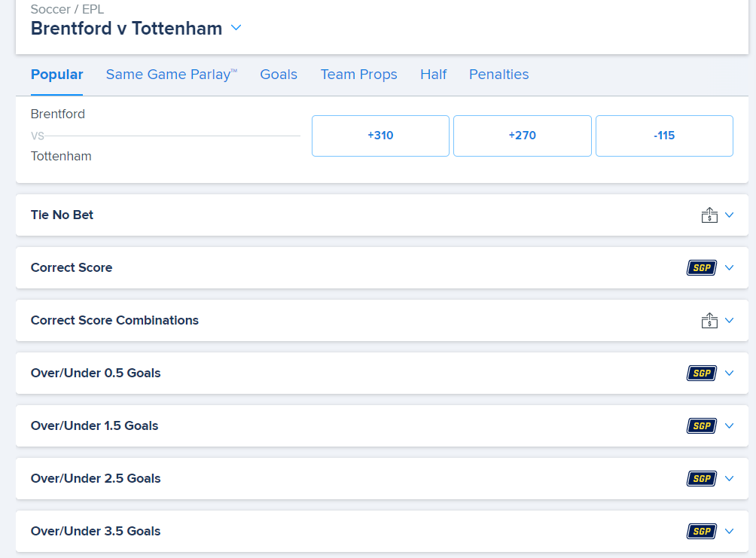Expand the Correct Score chevron
This screenshot has height=558, width=756.
[730, 267]
